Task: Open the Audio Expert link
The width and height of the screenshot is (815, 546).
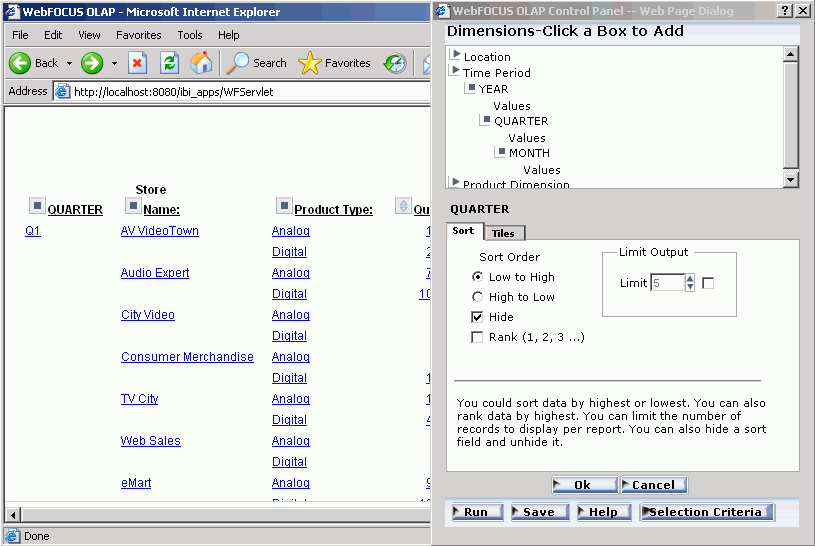Action: pos(155,273)
